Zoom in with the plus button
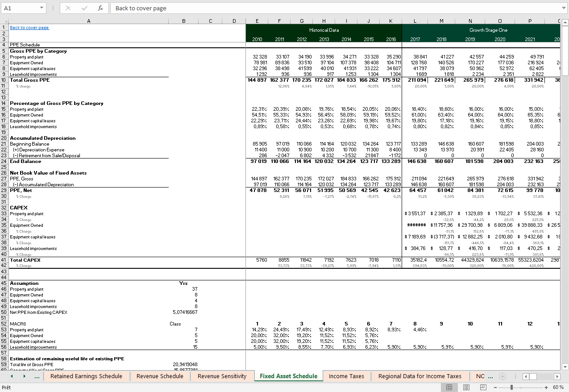Viewport: 569px width, 392px height. click(546, 387)
